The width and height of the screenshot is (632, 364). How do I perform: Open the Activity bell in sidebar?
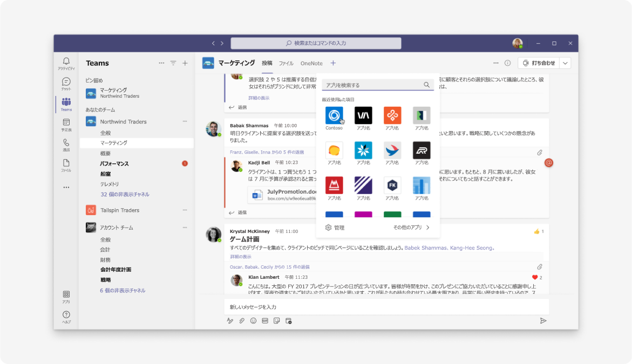point(66,63)
